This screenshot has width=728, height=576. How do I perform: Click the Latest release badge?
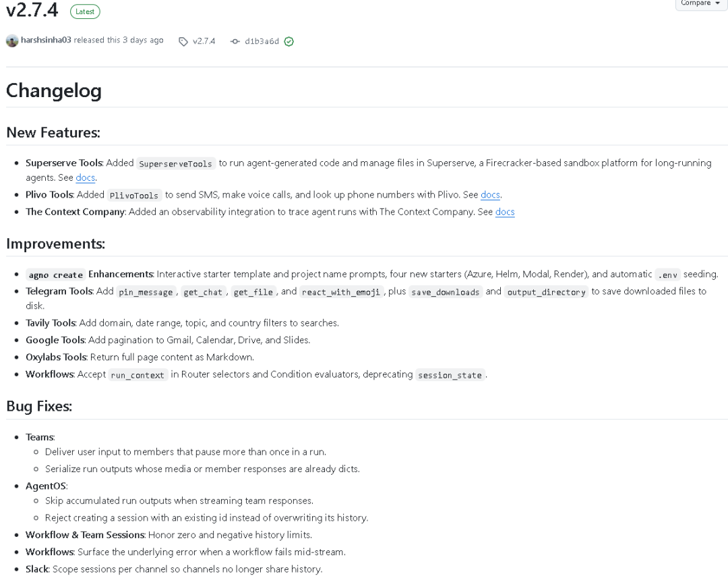85,11
